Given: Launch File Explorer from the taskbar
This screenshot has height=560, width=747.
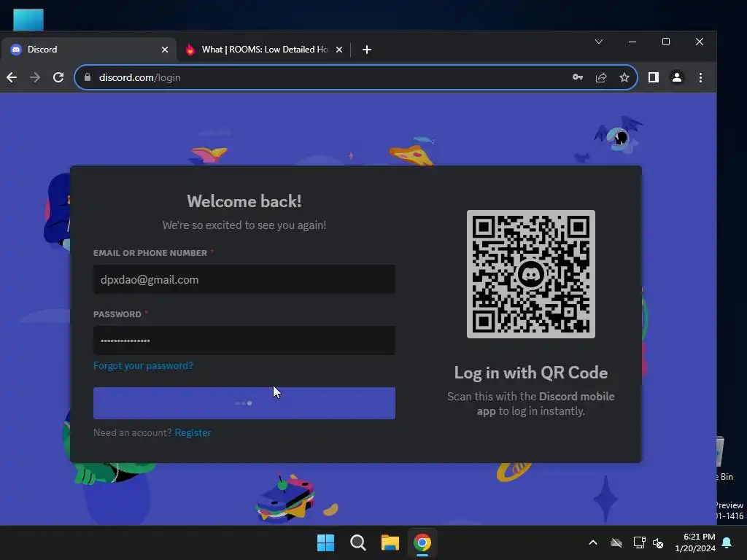Looking at the screenshot, I should coord(390,542).
